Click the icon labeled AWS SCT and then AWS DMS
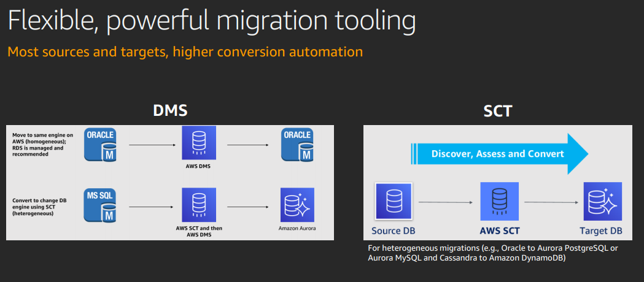The width and height of the screenshot is (644, 282). (x=198, y=205)
